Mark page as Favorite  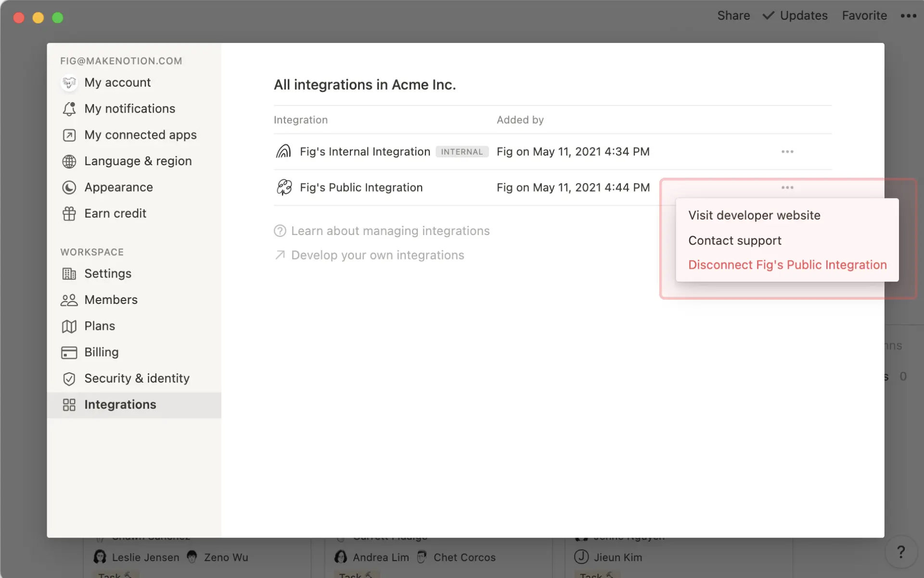[864, 15]
